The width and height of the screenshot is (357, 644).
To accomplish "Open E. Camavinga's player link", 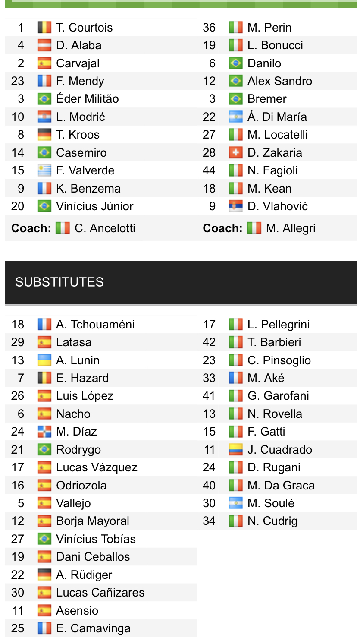I will point(93,628).
